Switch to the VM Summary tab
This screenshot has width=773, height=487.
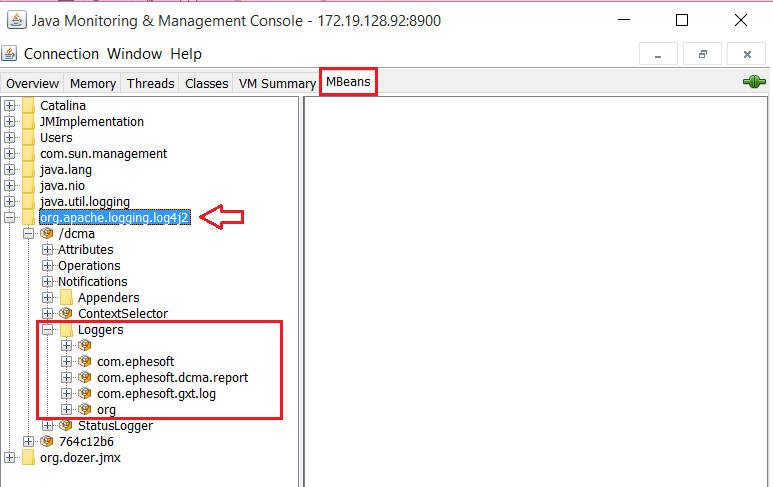pos(277,83)
